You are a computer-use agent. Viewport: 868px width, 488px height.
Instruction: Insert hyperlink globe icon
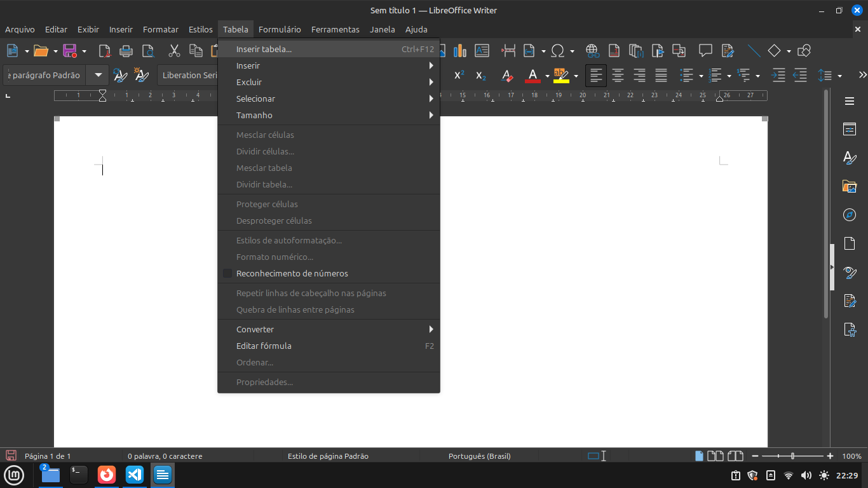tap(592, 51)
